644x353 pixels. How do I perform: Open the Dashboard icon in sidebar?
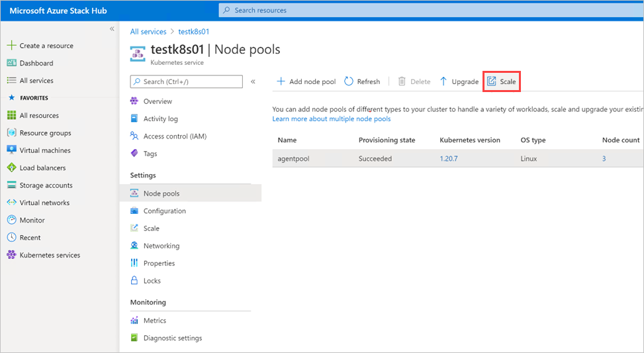11,63
